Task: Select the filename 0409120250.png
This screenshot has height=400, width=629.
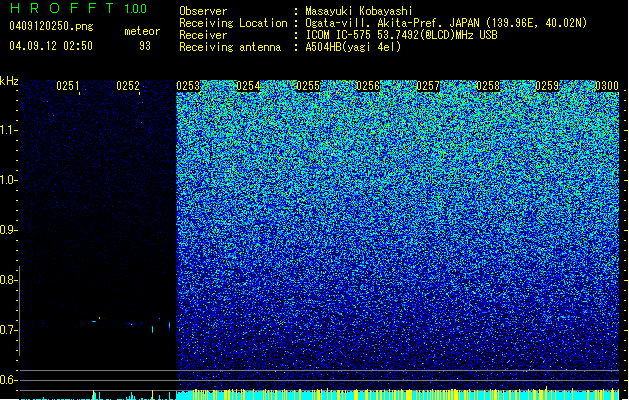Action: (51, 27)
